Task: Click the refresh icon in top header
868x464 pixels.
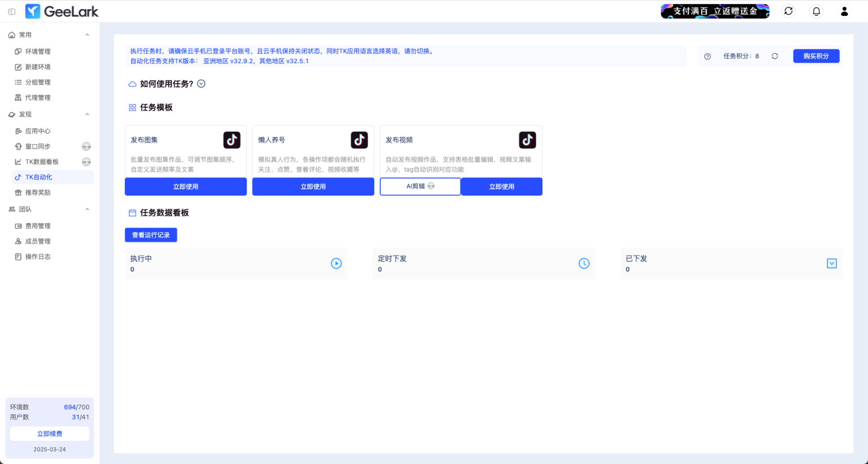Action: click(788, 11)
